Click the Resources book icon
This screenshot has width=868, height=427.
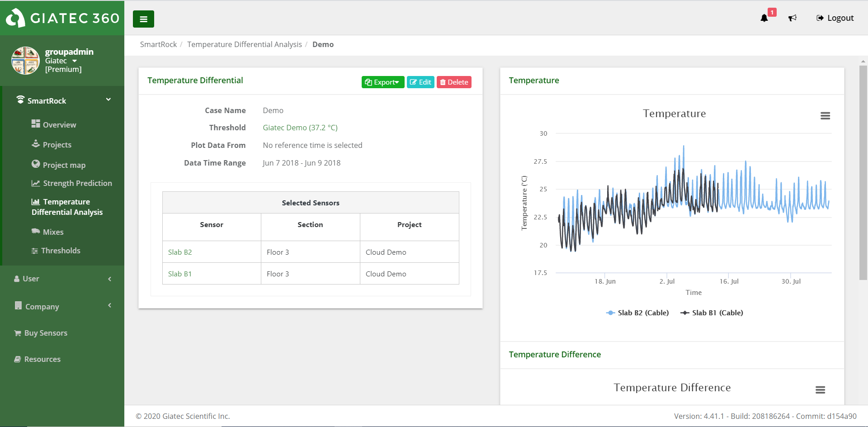(18, 359)
